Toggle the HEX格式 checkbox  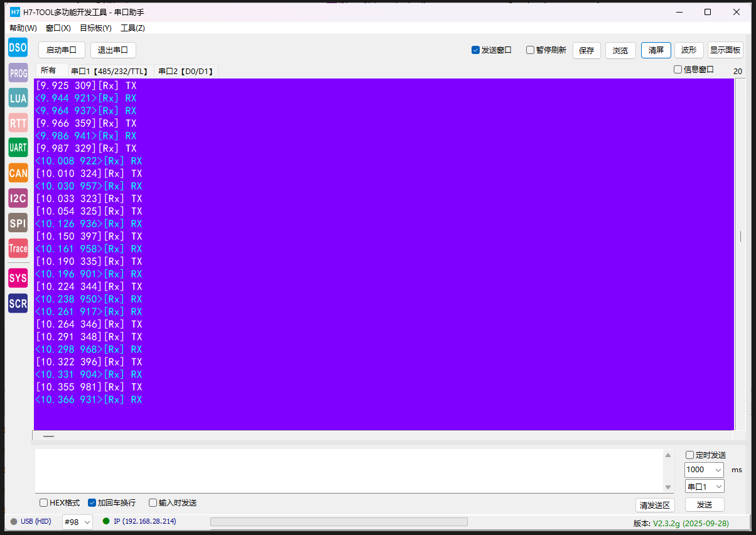click(x=44, y=503)
